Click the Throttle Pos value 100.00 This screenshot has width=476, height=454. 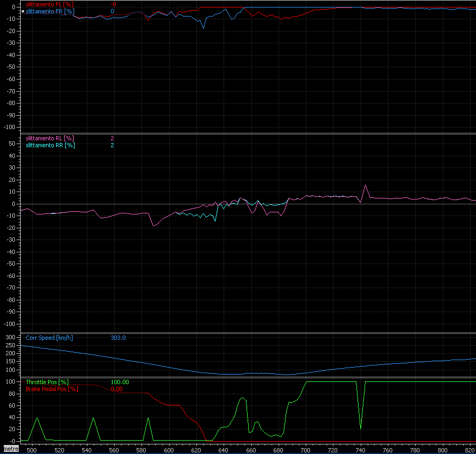pyautogui.click(x=120, y=382)
